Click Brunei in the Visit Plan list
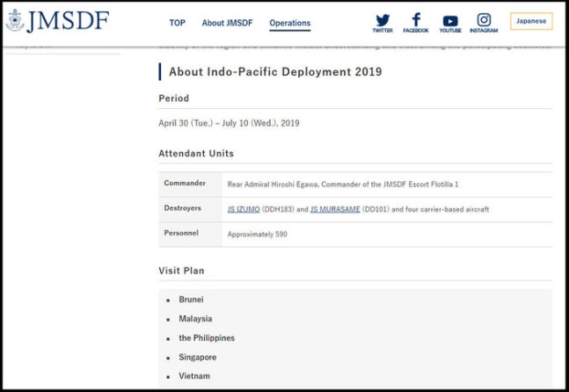The width and height of the screenshot is (569, 392). coord(191,300)
